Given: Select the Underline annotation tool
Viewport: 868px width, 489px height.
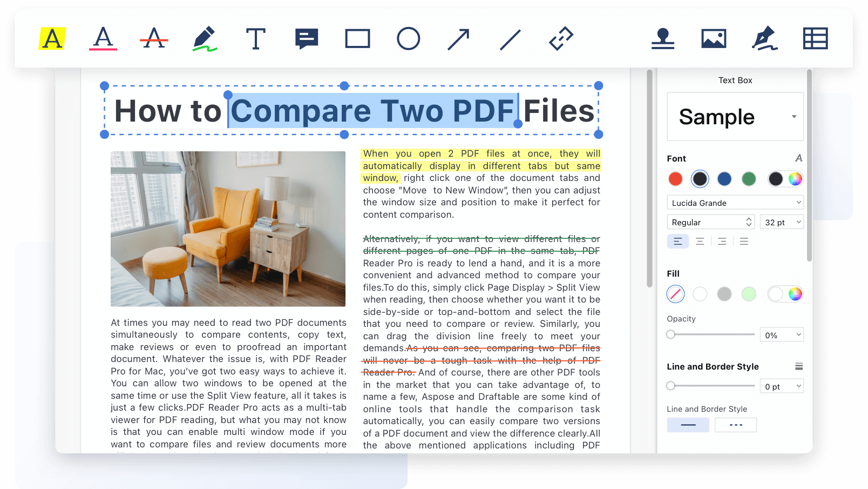Looking at the screenshot, I should coord(103,39).
